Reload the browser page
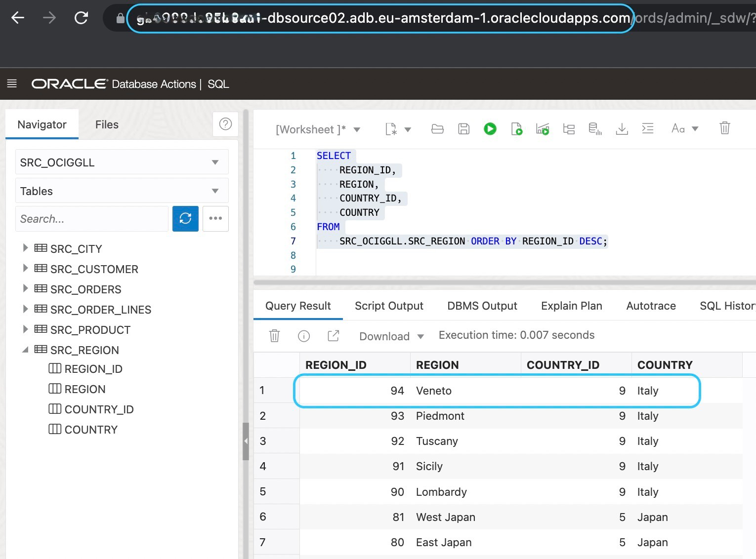Screen dimensions: 756x559 point(81,18)
